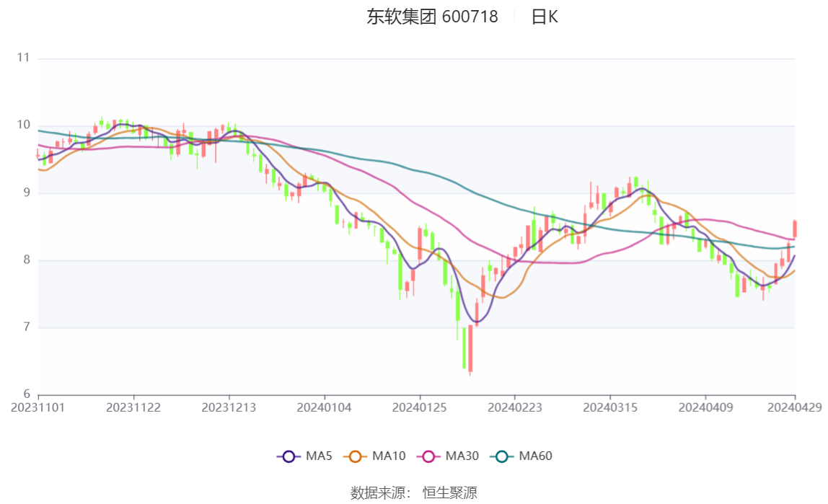Toggle the MA30 legend series
The width and height of the screenshot is (828, 504).
448,456
